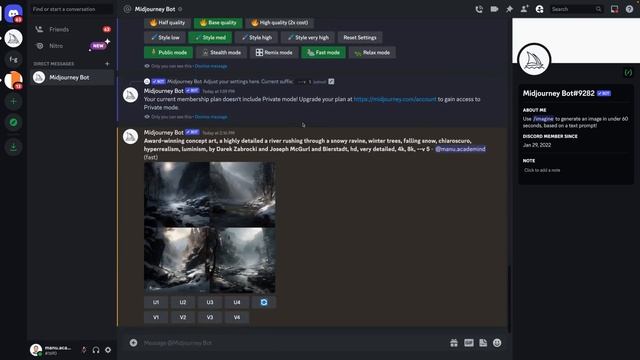Open Nitro in the DM sidebar
Image resolution: width=640 pixels, height=360 pixels.
tap(72, 46)
